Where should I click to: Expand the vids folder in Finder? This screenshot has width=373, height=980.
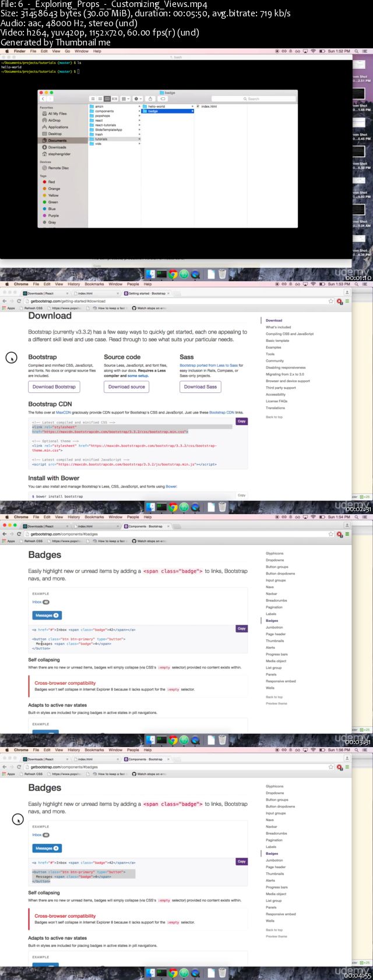139,144
